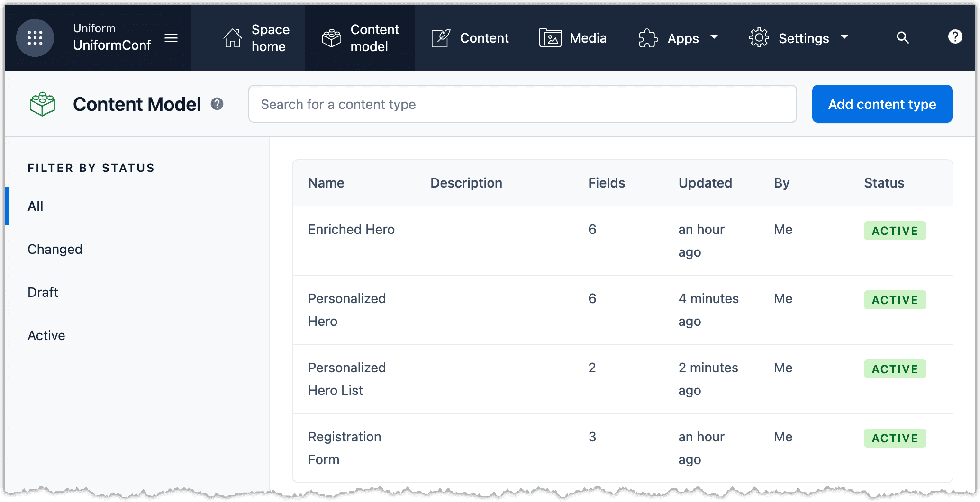Viewport: 980px width, 502px height.
Task: Open the Settings gear icon
Action: pyautogui.click(x=759, y=38)
